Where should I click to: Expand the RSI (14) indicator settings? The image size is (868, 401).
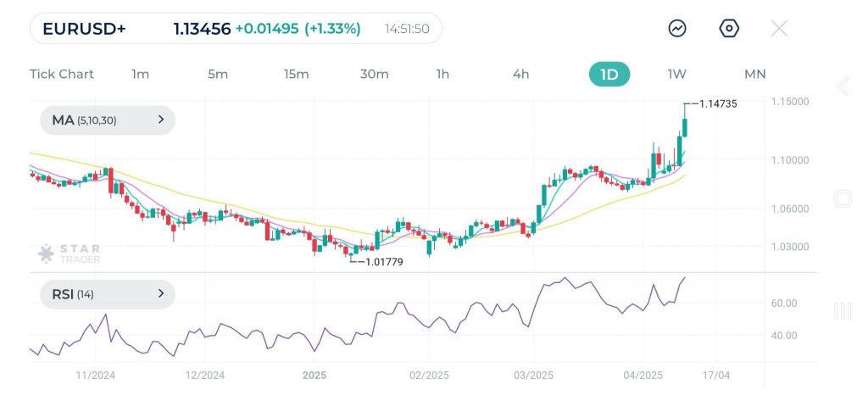[x=108, y=294]
